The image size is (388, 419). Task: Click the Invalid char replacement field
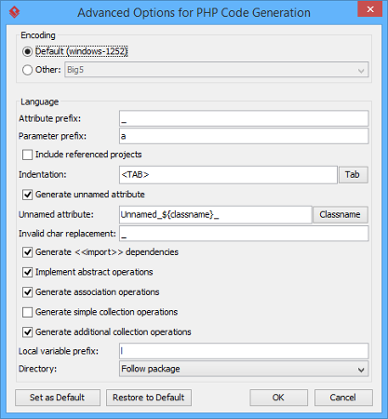(x=244, y=234)
